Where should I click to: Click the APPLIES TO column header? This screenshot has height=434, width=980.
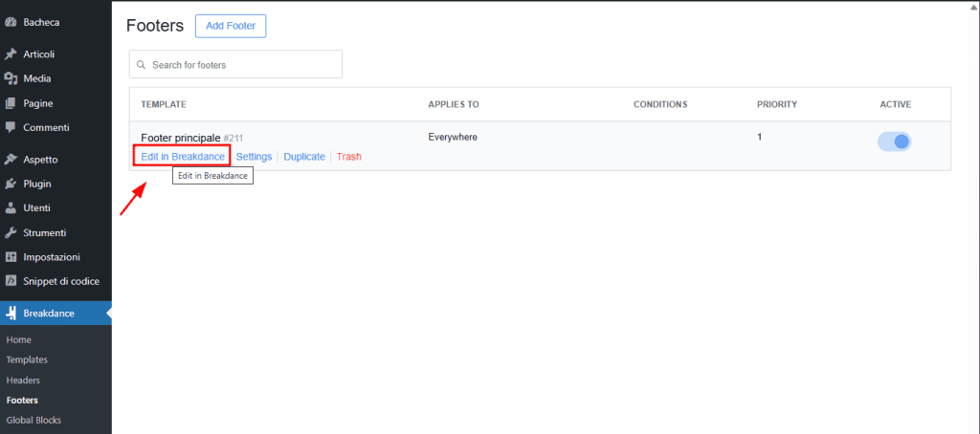point(454,104)
